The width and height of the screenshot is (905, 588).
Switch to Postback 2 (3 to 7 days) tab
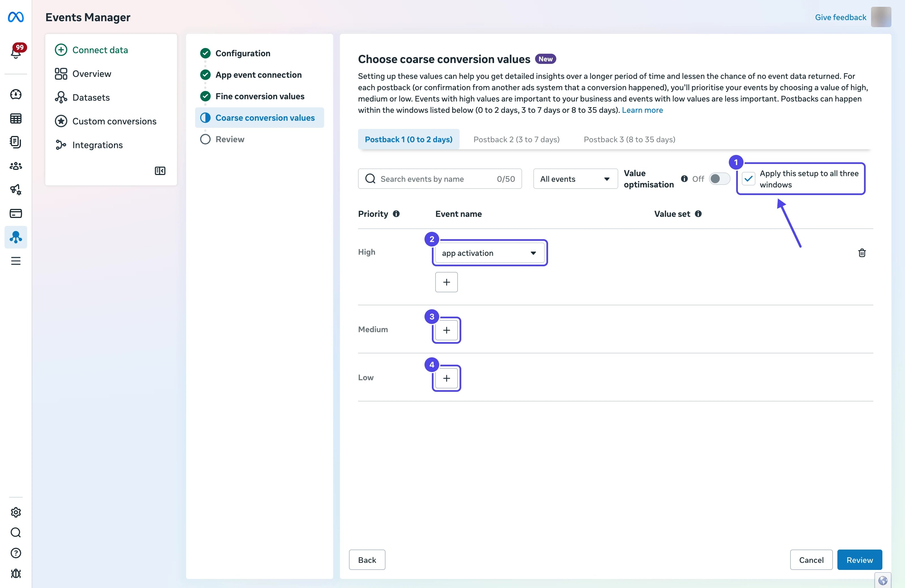point(516,139)
